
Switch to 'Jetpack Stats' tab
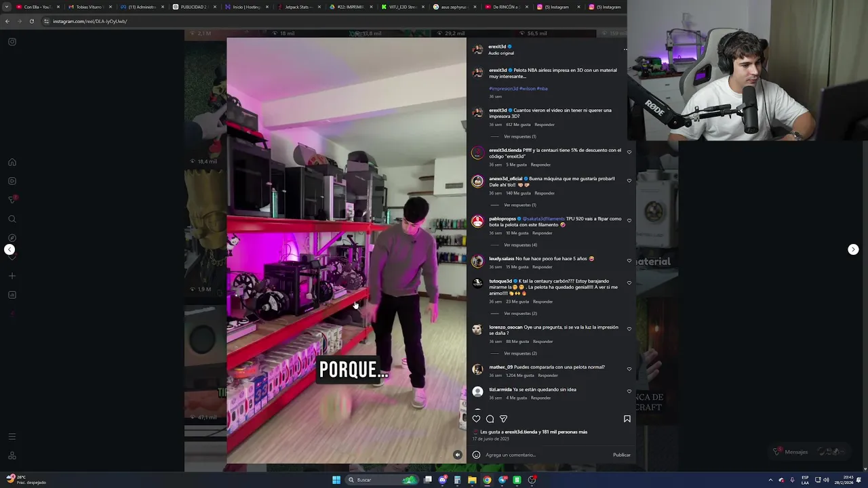click(298, 7)
